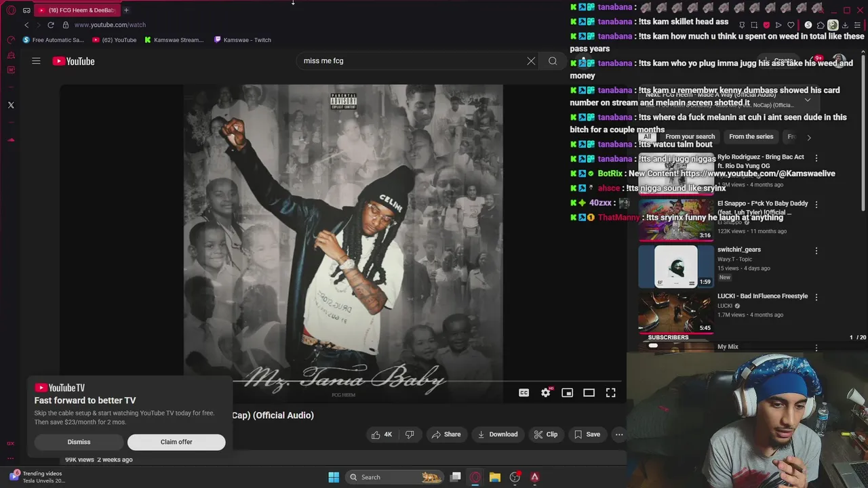Select 'From your search' chip
This screenshot has width=868, height=488.
(690, 137)
